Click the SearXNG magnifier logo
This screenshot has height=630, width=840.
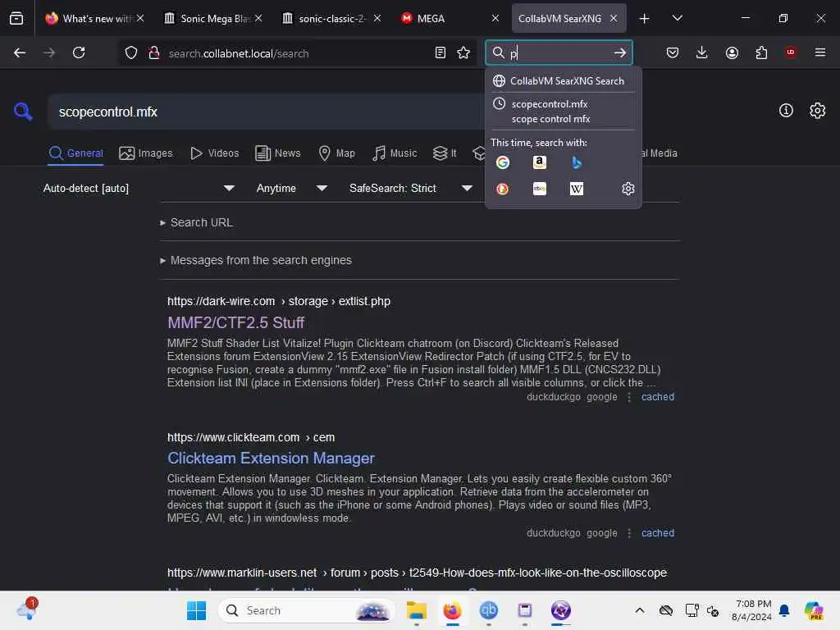[x=23, y=112]
